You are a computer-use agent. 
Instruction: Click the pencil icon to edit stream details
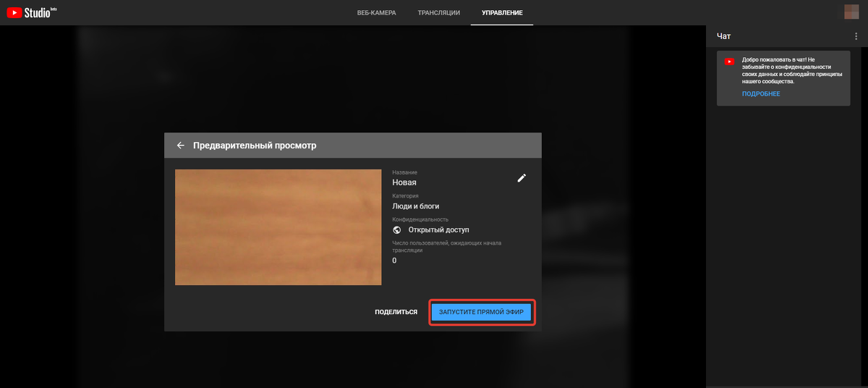point(522,178)
